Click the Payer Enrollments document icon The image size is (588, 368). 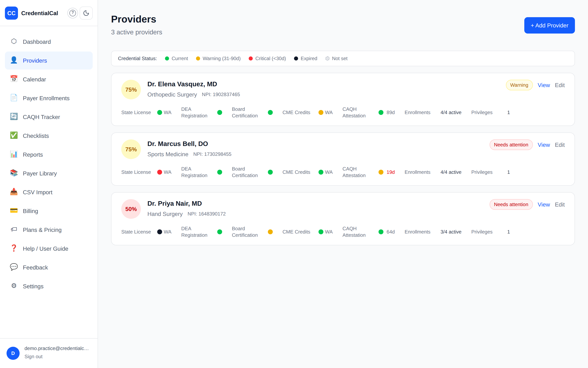pyautogui.click(x=14, y=98)
